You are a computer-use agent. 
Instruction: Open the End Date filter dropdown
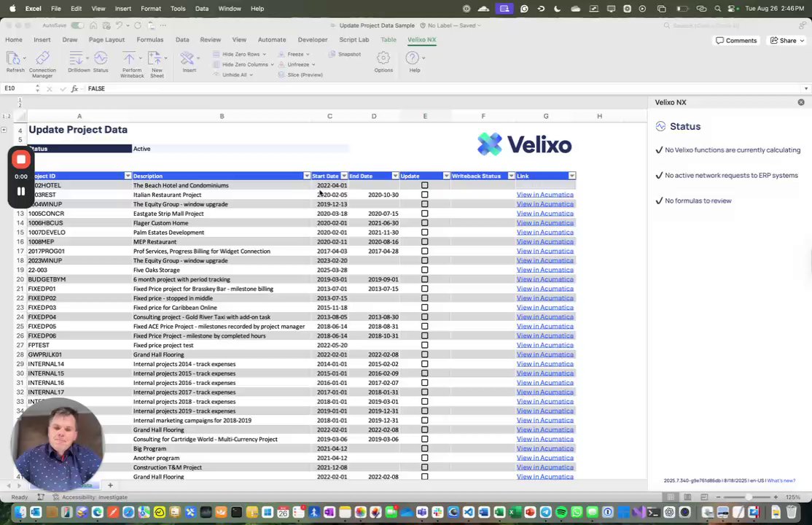point(395,176)
